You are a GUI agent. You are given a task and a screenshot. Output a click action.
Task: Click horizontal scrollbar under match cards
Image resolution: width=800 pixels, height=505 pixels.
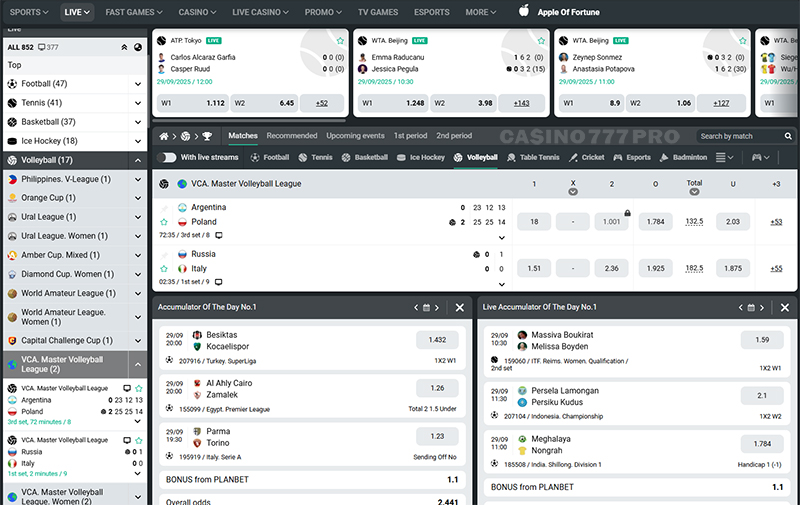click(249, 121)
